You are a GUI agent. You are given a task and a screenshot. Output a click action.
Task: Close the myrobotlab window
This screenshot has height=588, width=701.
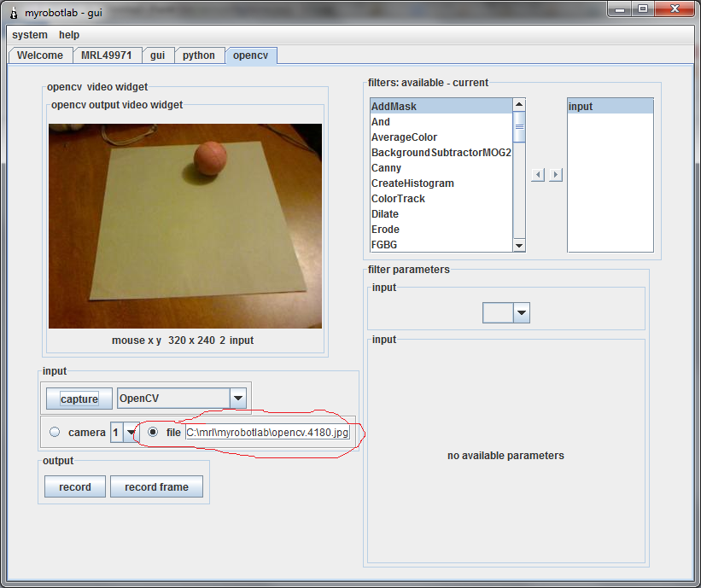coord(675,9)
